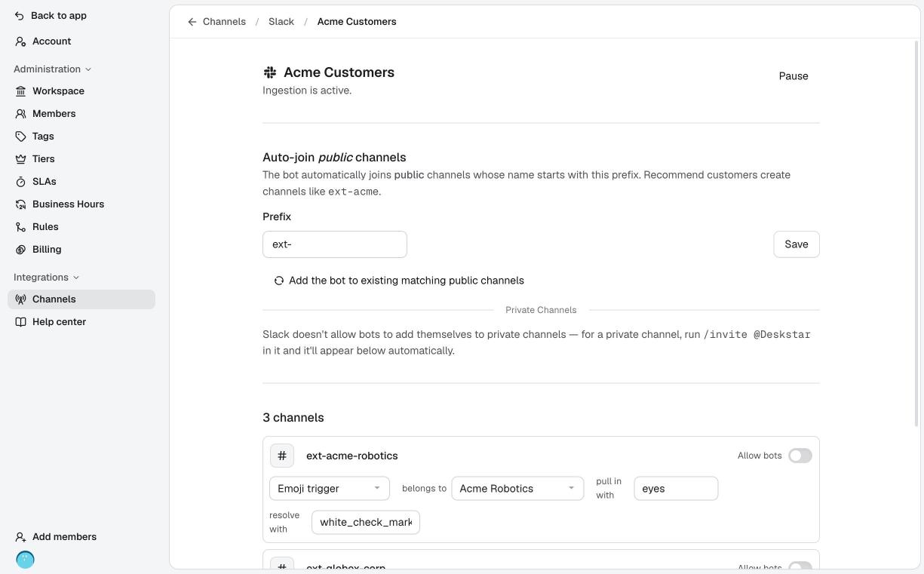This screenshot has width=924, height=574.
Task: Click the Acme Customers breadcrumb text
Action: (357, 22)
